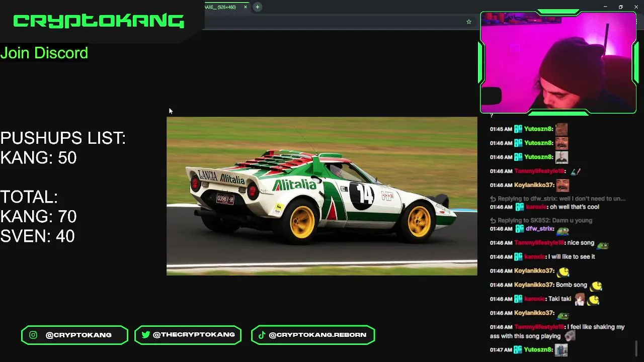Click the 'TOTAL:' heading
Viewport: 644px width, 362px height.
29,197
